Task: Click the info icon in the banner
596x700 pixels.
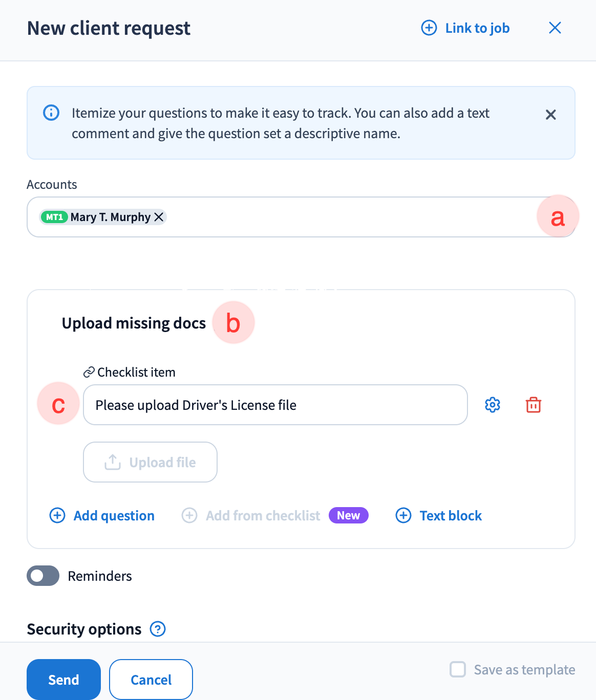Action: 51,113
